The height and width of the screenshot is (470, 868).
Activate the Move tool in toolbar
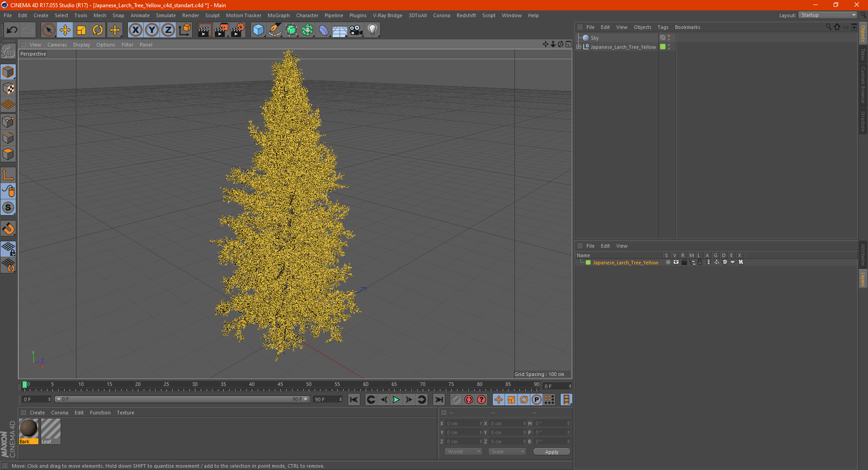click(x=65, y=30)
